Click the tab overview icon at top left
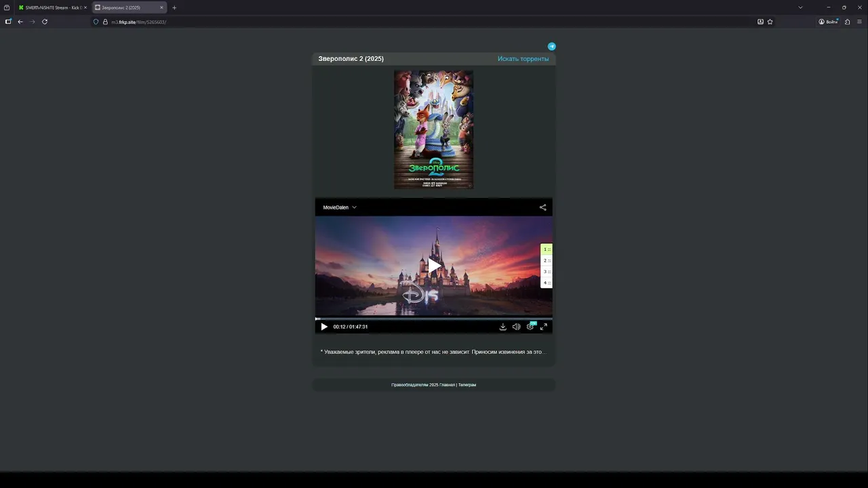The height and width of the screenshot is (488, 868). click(7, 7)
